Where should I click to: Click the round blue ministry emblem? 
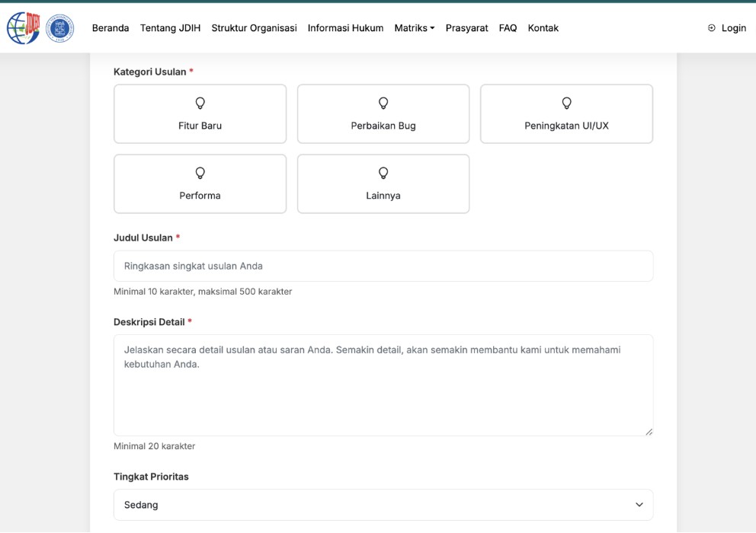(x=60, y=28)
